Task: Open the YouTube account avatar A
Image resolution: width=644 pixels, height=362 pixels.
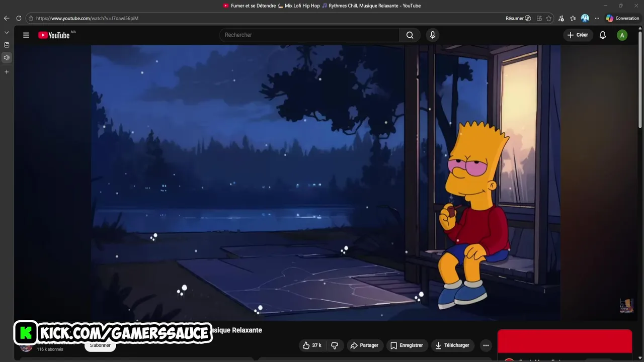Action: [x=622, y=35]
